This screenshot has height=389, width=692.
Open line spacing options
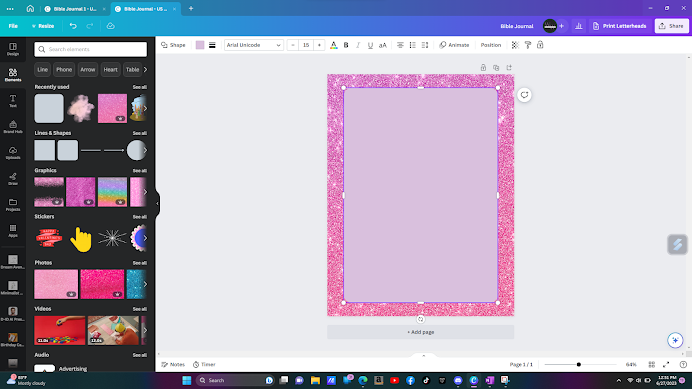coord(425,45)
